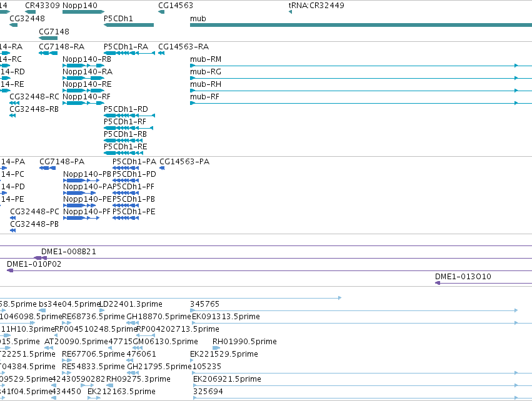The width and height of the screenshot is (532, 401).
Task: Select protein P5CDh1-PF
Action: point(133,187)
